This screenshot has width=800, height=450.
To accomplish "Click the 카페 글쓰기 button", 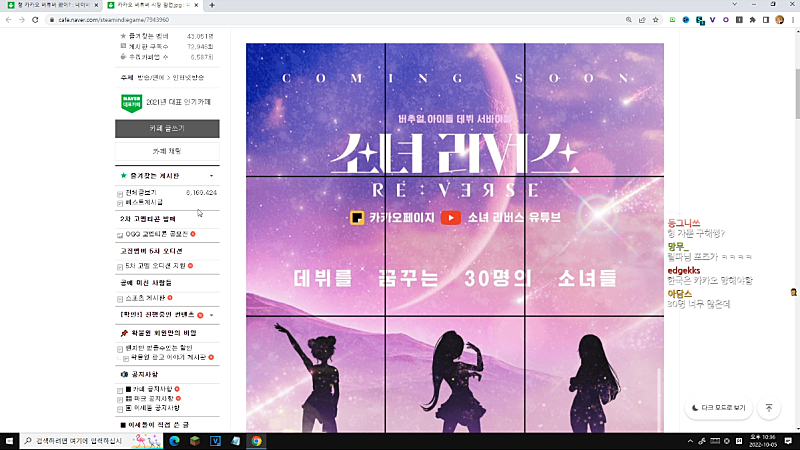I will point(167,129).
